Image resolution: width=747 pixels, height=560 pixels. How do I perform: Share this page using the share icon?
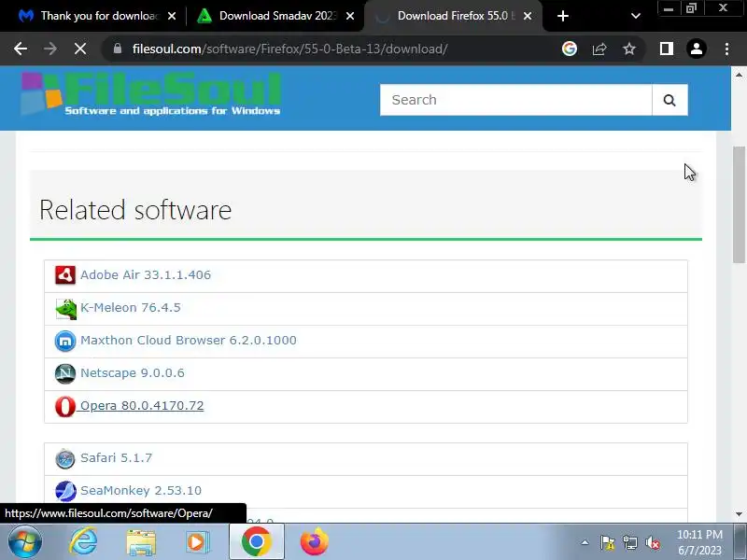tap(599, 49)
